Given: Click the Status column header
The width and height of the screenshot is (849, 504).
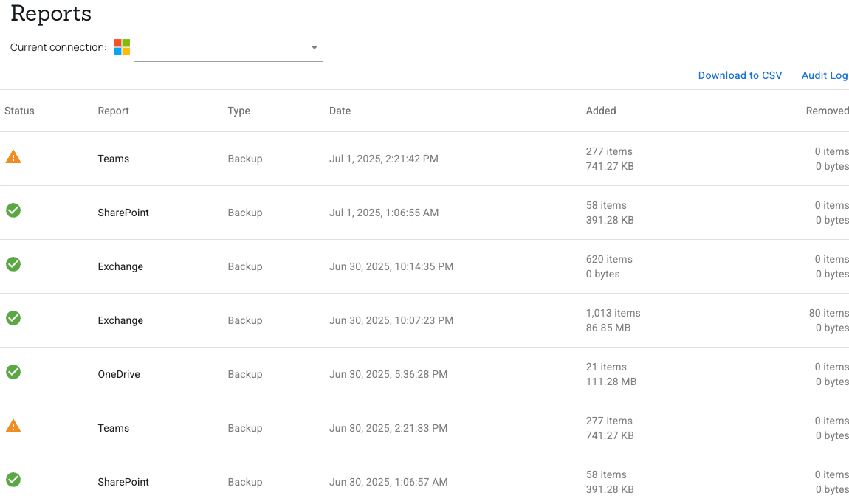Looking at the screenshot, I should [19, 111].
